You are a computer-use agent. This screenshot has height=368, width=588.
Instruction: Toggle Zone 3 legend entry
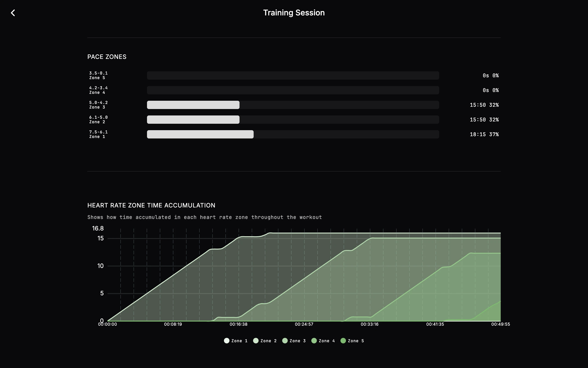(294, 341)
